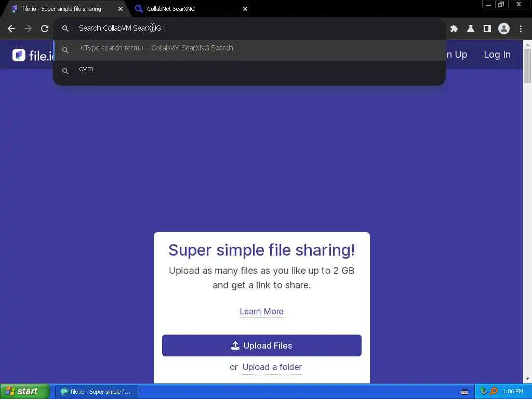Click the scrollbar up arrow
This screenshot has height=399, width=532.
528,44
